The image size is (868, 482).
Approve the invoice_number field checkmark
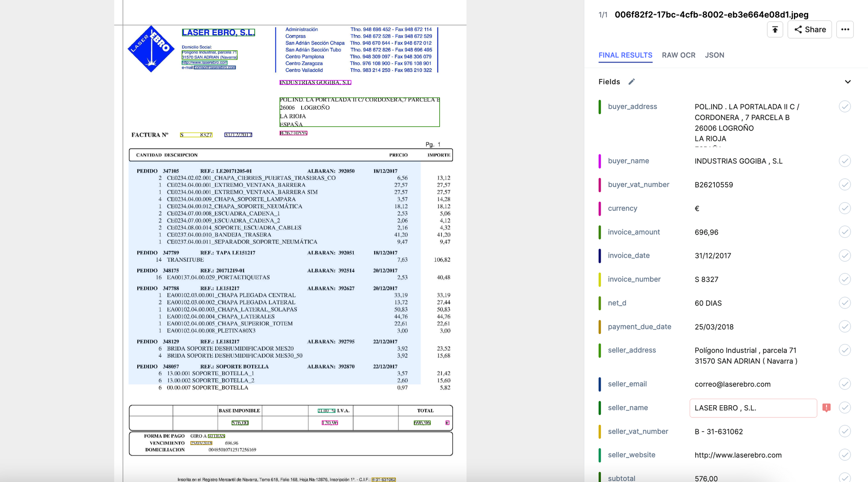point(844,279)
